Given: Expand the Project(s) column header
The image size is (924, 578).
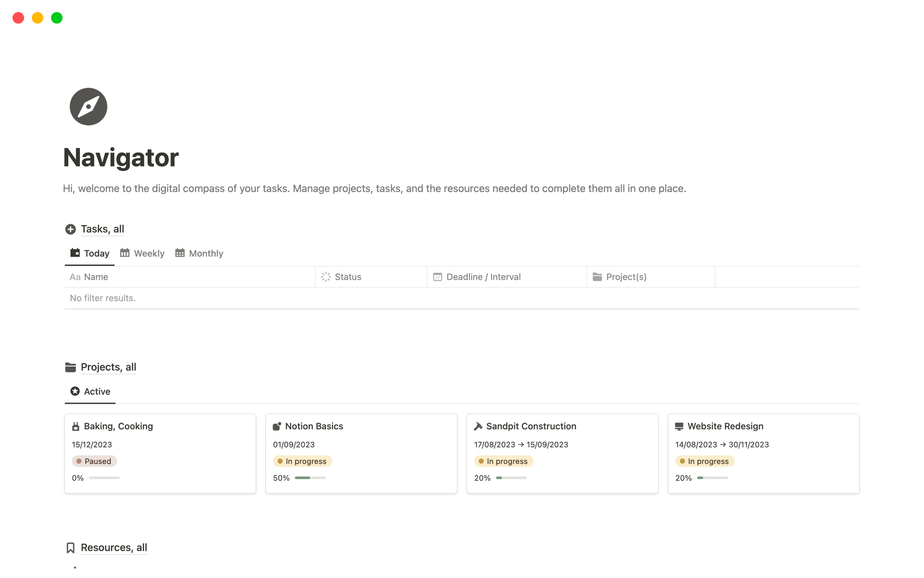Looking at the screenshot, I should [x=649, y=276].
